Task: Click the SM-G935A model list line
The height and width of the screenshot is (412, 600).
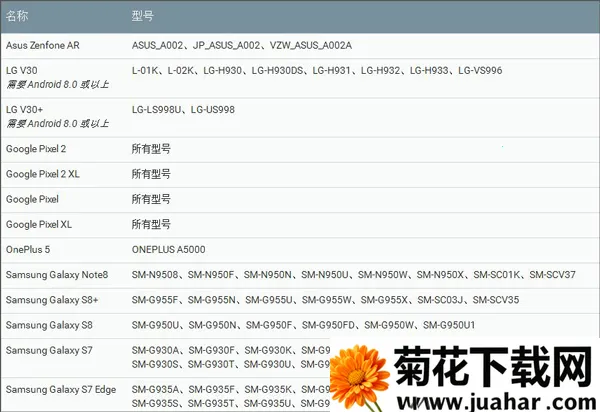Action: pyautogui.click(x=231, y=390)
